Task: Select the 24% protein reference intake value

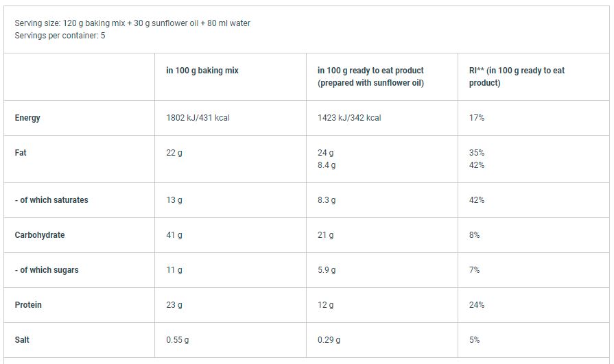Action: tap(477, 305)
